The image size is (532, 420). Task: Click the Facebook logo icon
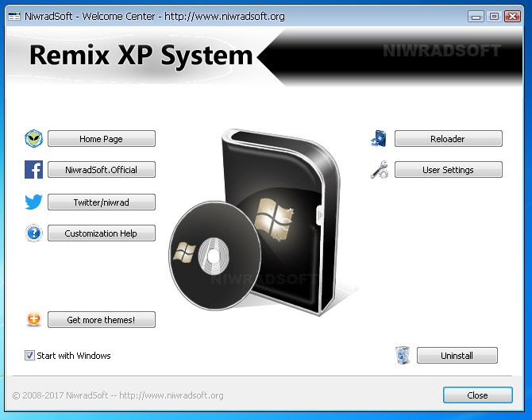point(33,170)
